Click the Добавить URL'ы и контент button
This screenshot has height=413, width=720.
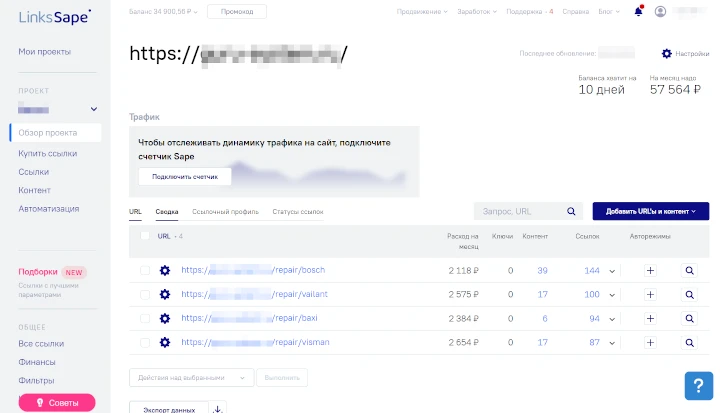pos(650,211)
